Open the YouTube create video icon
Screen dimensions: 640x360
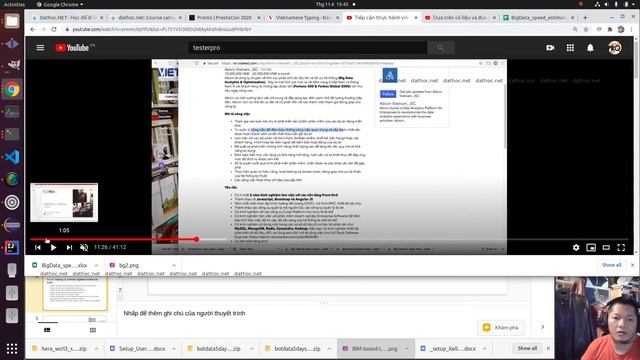tap(550, 48)
